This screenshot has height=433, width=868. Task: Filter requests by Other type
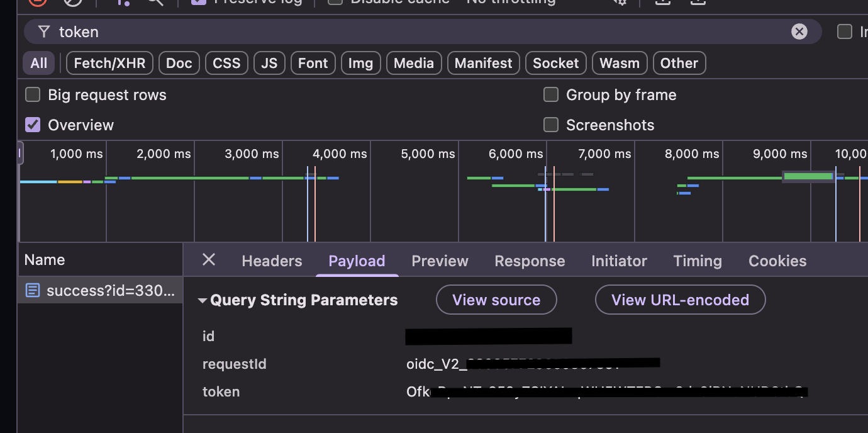coord(679,63)
